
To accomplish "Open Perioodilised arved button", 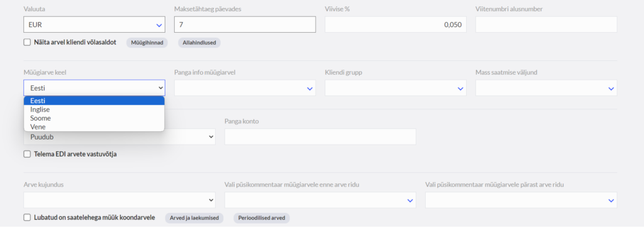I will point(262,218).
